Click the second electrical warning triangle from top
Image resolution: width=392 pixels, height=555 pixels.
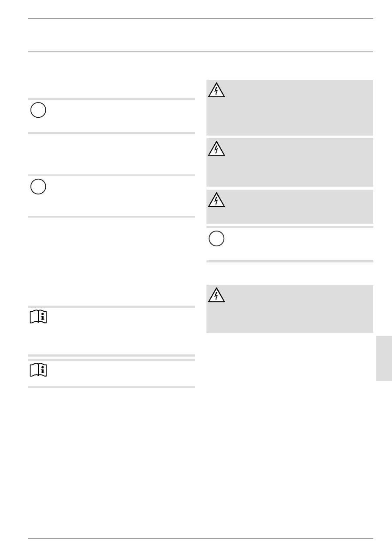pyautogui.click(x=216, y=149)
